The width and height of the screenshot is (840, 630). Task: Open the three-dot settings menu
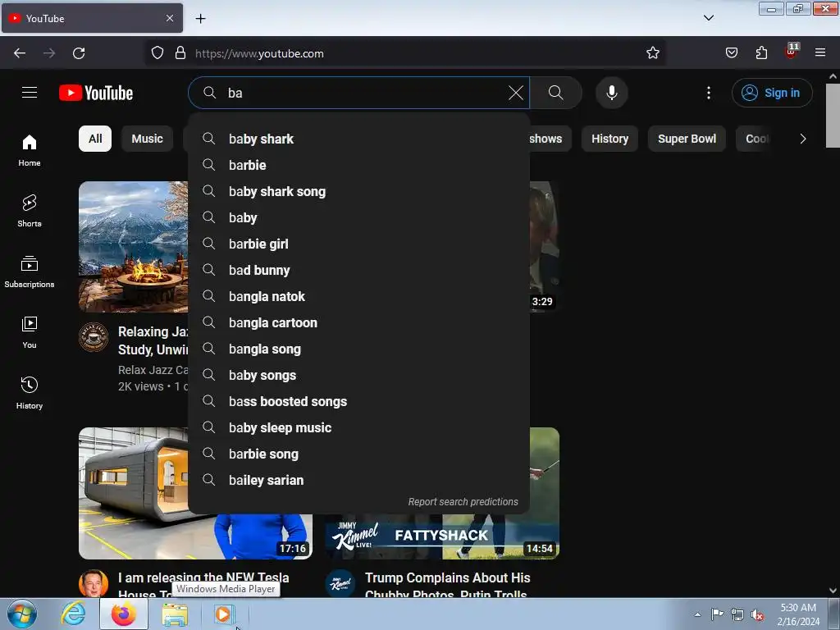coord(708,93)
